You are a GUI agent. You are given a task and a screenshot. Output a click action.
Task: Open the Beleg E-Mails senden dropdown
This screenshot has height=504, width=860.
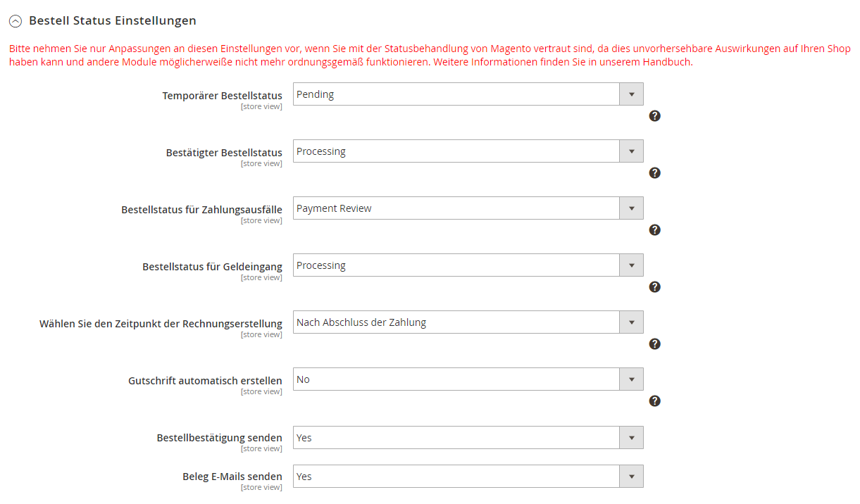pos(468,477)
